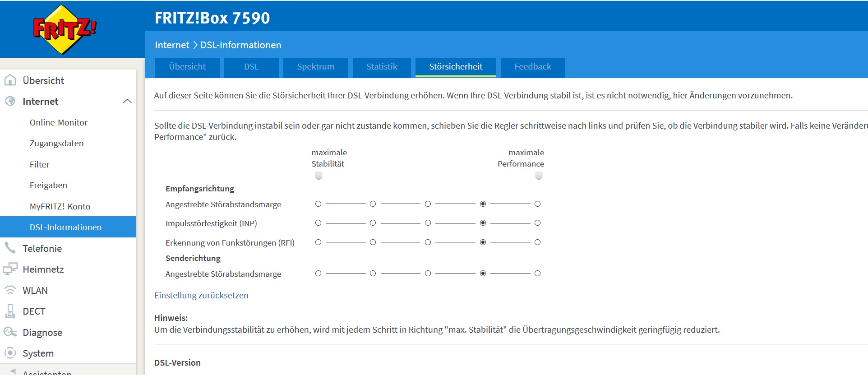868x390 pixels.
Task: Click the selected Senderichtung Störabstandsmarge radio
Action: [483, 274]
